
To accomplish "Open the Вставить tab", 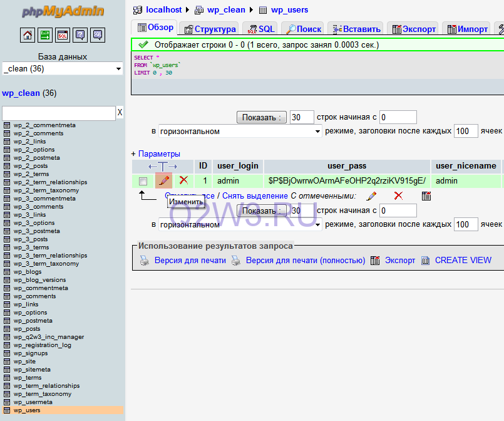I will [x=356, y=29].
